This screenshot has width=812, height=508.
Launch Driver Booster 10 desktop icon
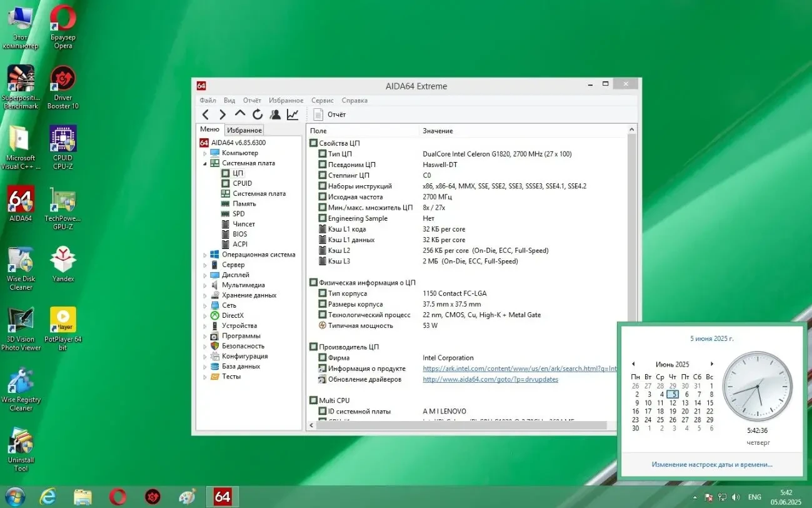coord(63,78)
